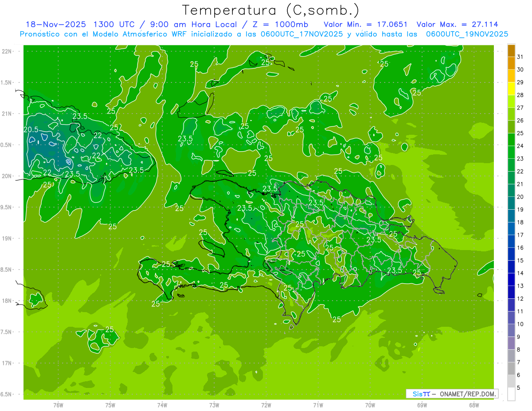The image size is (532, 411).
Task: Click the '22N' latitude axis label
Action: pos(7,51)
